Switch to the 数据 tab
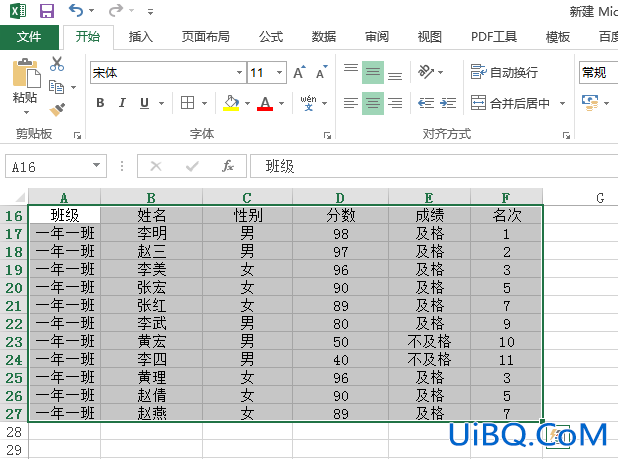The height and width of the screenshot is (459, 618). point(324,37)
